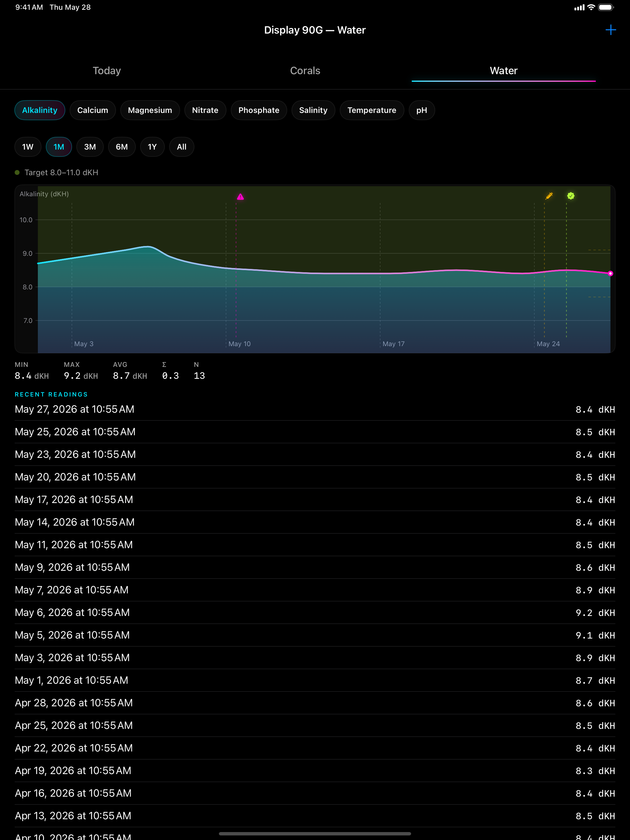Switch to the Today tab
Image resolution: width=630 pixels, height=840 pixels.
tap(107, 71)
